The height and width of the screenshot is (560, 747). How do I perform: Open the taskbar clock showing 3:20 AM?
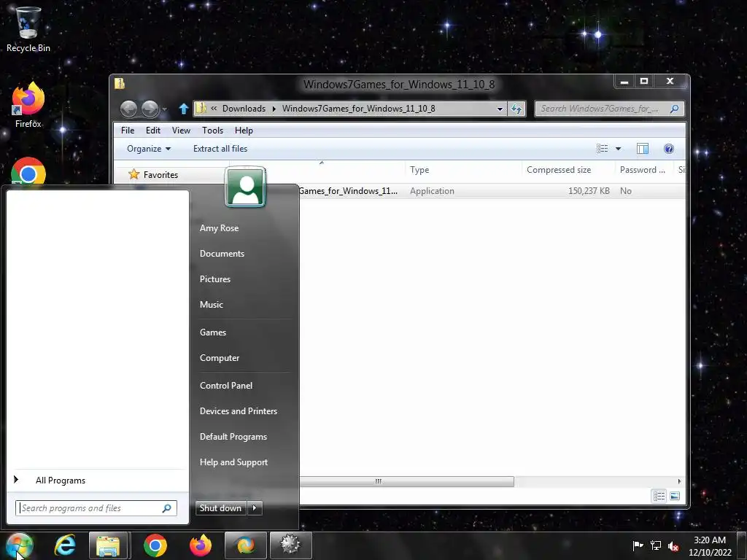[x=710, y=546]
